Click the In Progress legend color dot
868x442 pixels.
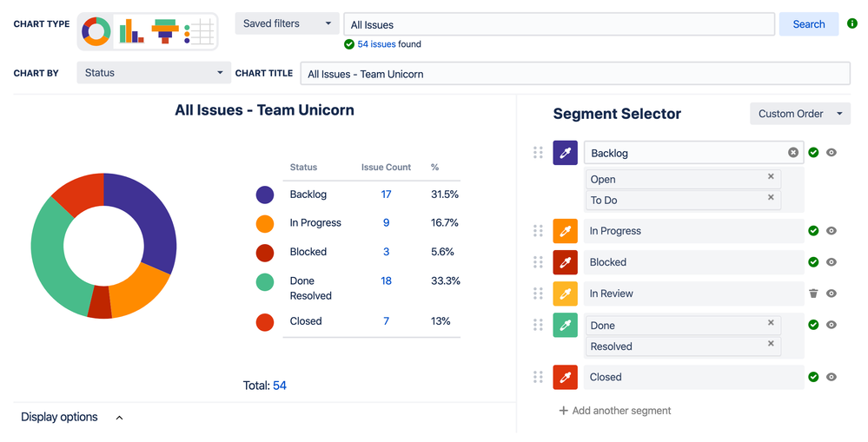coord(265,223)
